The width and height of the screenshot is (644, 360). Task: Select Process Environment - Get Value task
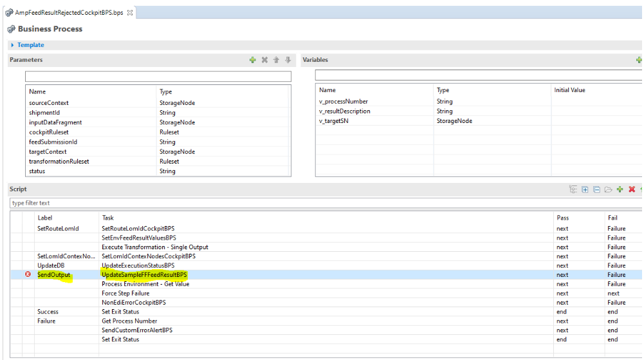[x=145, y=284]
